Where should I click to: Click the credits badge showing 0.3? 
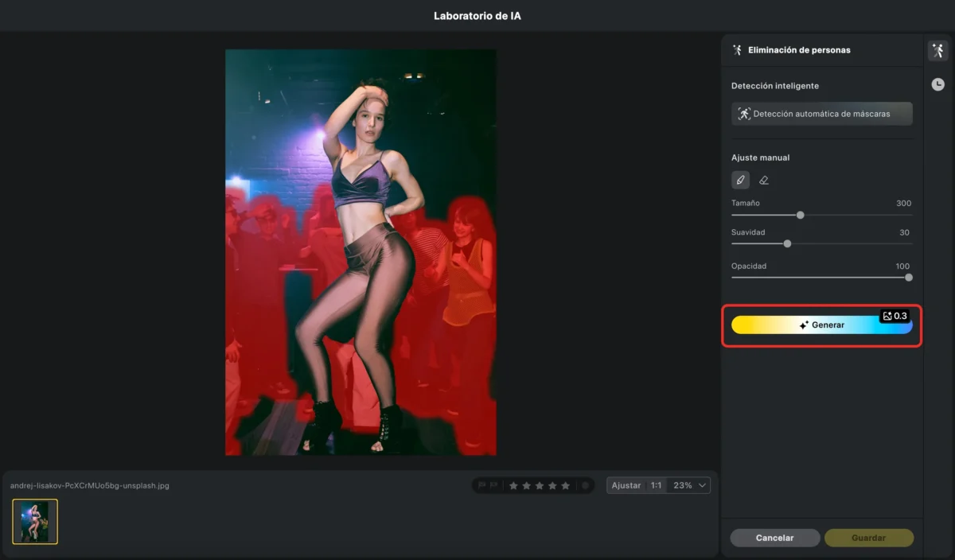(895, 315)
